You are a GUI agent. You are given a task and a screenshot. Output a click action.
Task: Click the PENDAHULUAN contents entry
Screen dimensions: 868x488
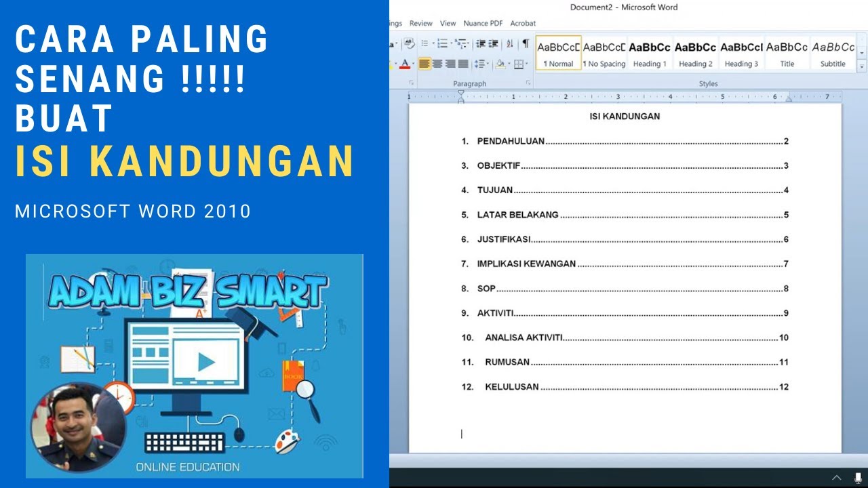(625, 142)
